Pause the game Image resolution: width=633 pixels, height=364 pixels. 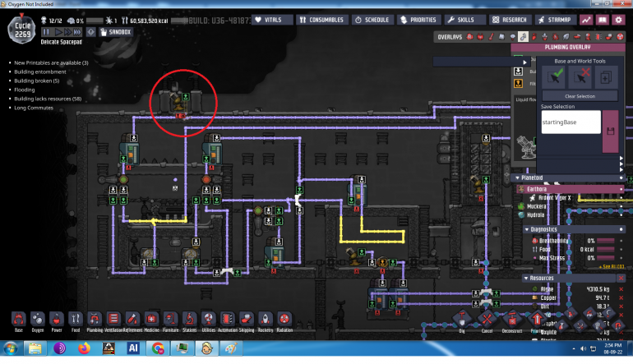point(46,32)
